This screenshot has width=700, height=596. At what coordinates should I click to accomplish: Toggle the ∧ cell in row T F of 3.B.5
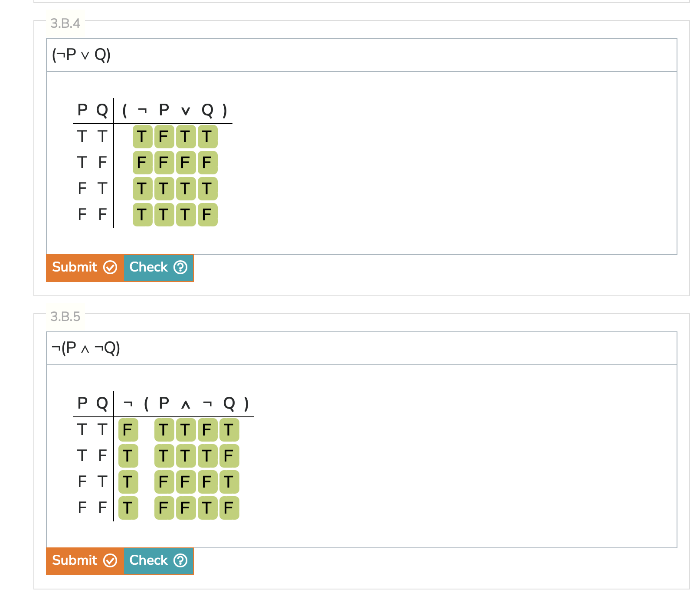185,455
